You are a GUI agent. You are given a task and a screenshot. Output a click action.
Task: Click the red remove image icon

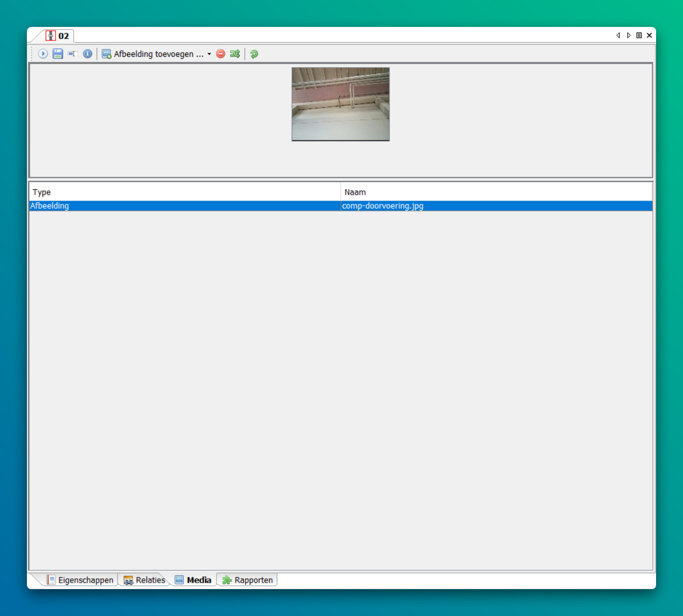221,54
